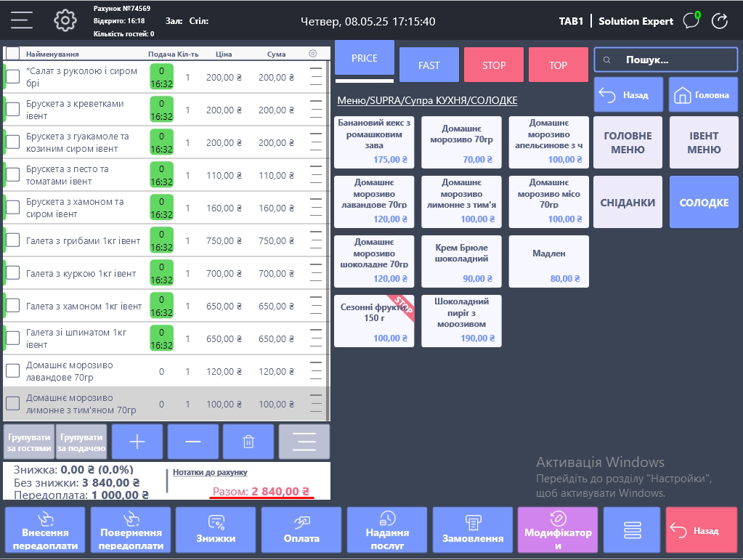Open row menu for Домашнє морозиво лавандове

pyautogui.click(x=315, y=371)
